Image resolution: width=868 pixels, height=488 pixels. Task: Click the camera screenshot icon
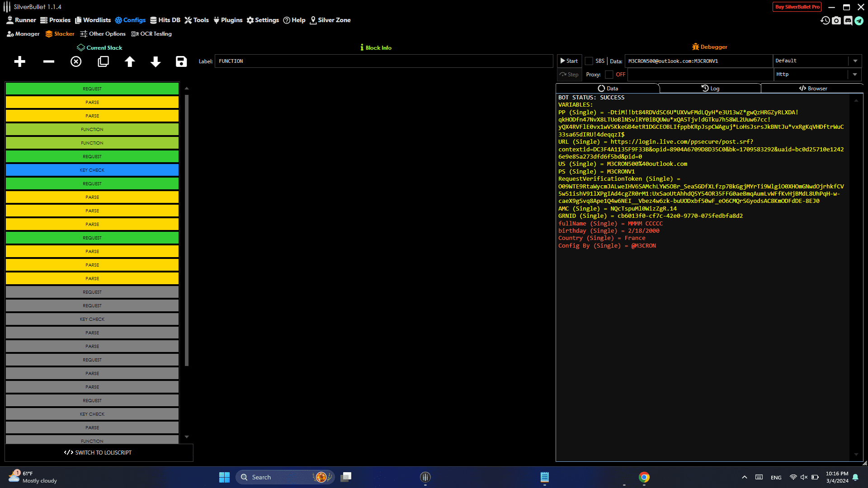(836, 21)
